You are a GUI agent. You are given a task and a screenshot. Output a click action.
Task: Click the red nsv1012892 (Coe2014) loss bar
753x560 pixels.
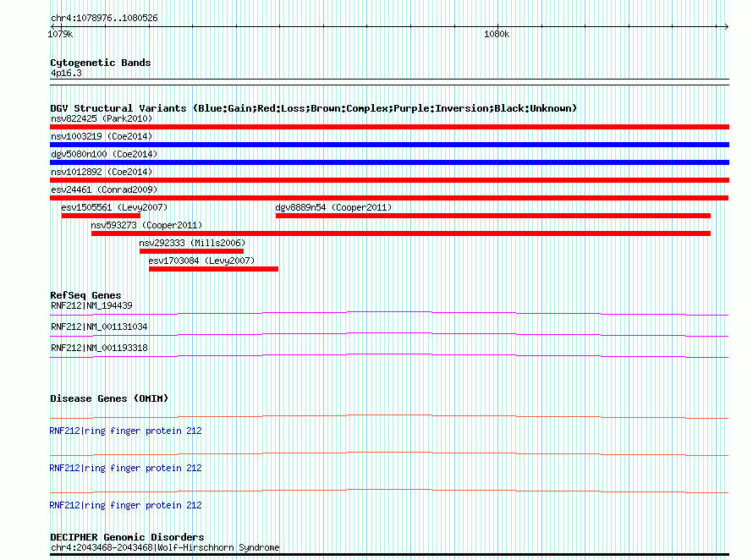coord(389,180)
